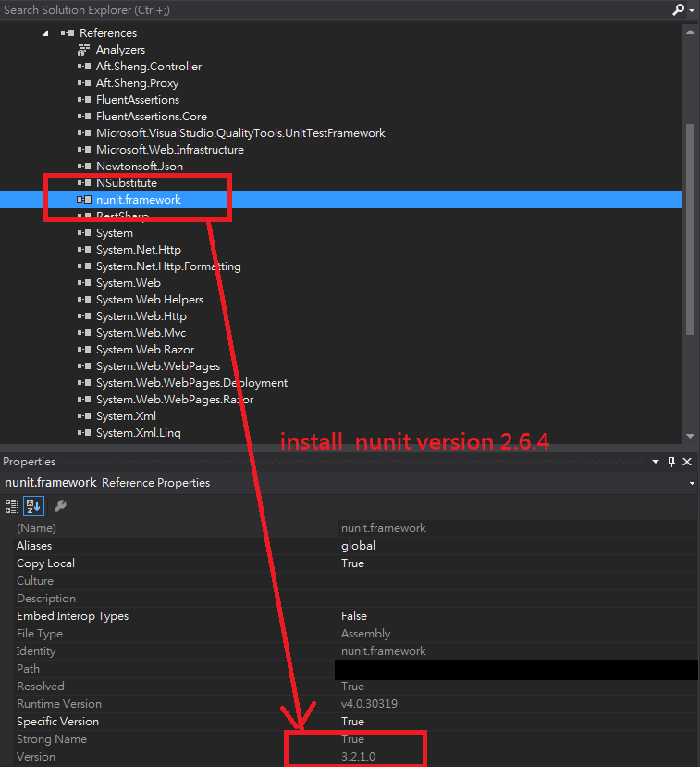Click the System.Xml.Linq reference icon
Image resolution: width=700 pixels, height=767 pixels.
[x=84, y=432]
